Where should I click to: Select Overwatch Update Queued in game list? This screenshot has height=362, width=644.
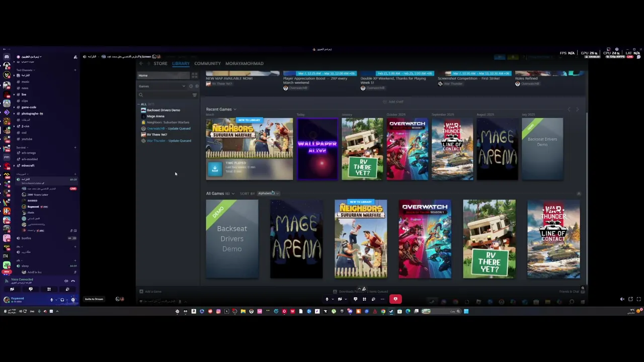click(x=168, y=128)
